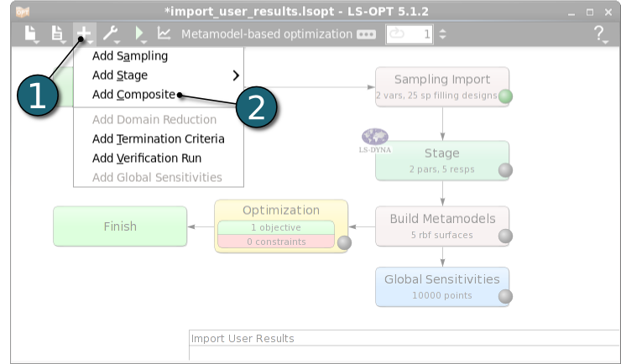Click '10000 points' text
The image size is (621, 364).
point(442,295)
